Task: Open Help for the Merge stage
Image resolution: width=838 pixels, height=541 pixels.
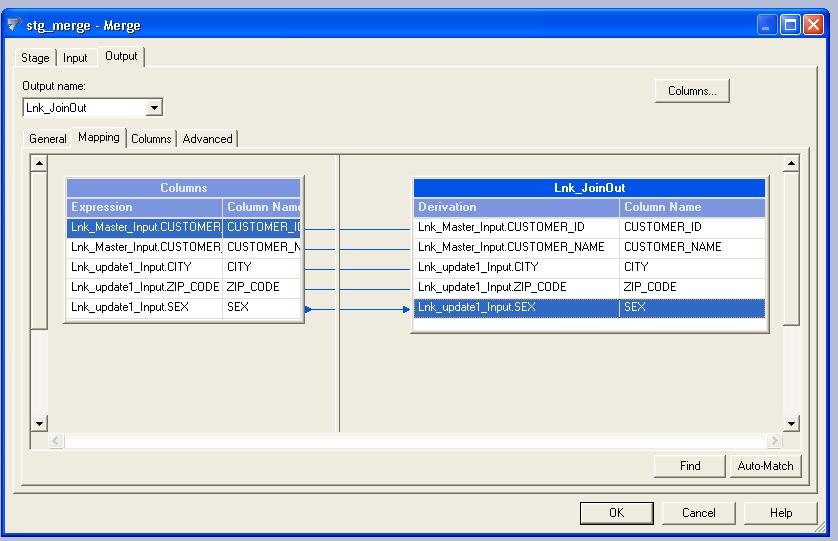Action: tap(781, 513)
